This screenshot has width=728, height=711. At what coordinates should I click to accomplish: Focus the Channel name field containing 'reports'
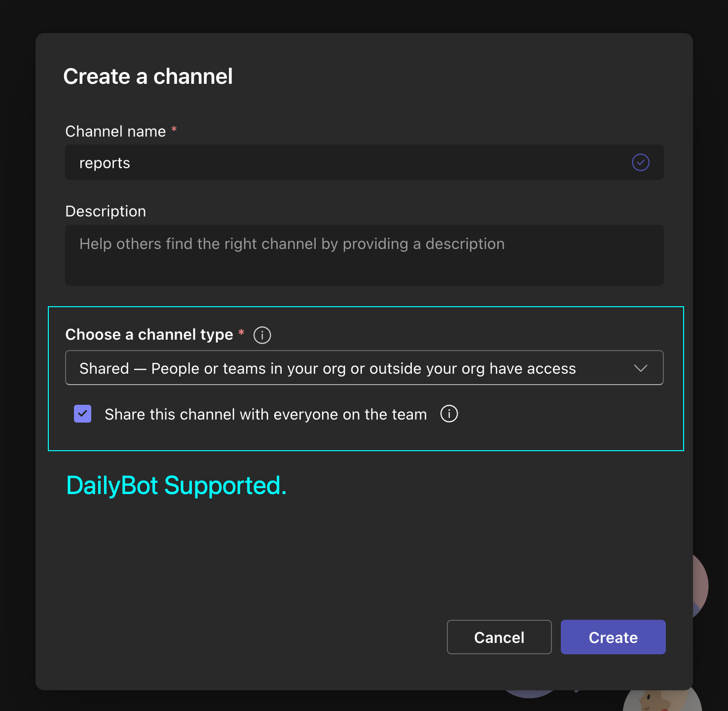pos(345,163)
